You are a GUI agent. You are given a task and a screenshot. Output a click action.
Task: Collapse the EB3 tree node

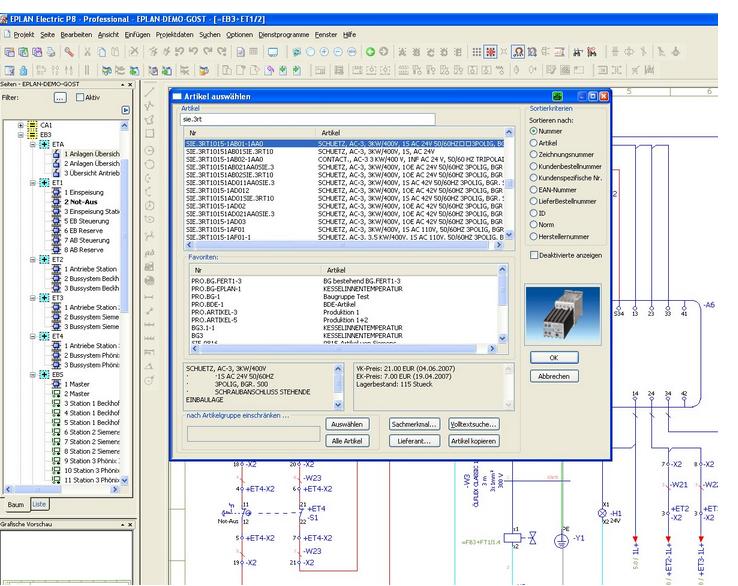point(22,135)
